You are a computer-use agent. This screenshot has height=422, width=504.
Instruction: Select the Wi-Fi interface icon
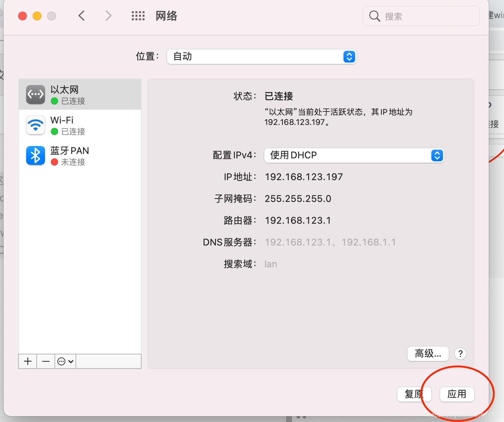coord(35,125)
